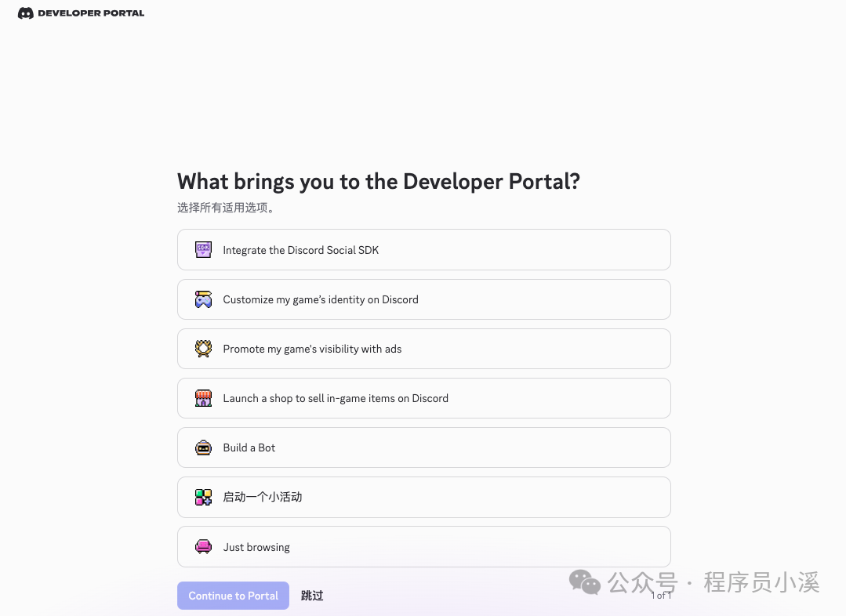Select the Integrate the Discord Social SDK option
Image resolution: width=846 pixels, height=616 pixels.
coord(424,250)
